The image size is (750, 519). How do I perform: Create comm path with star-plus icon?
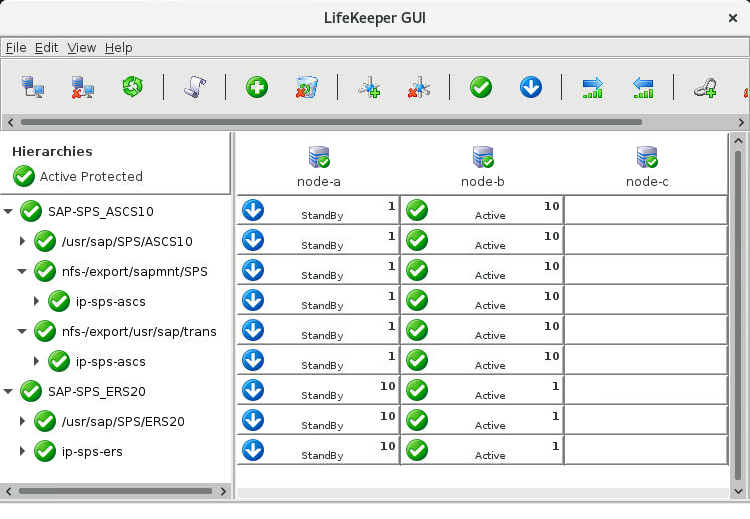tap(369, 87)
